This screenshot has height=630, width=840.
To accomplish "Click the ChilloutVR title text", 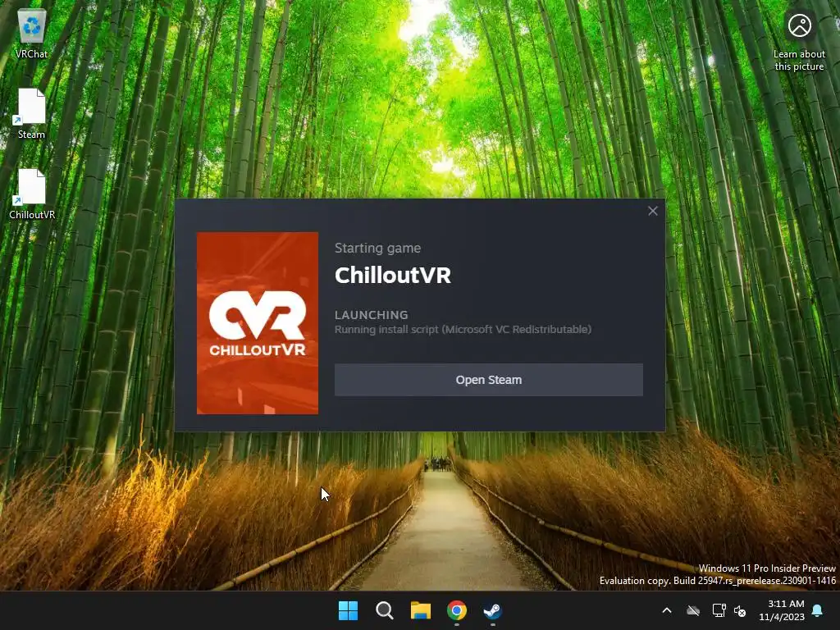I will point(393,276).
